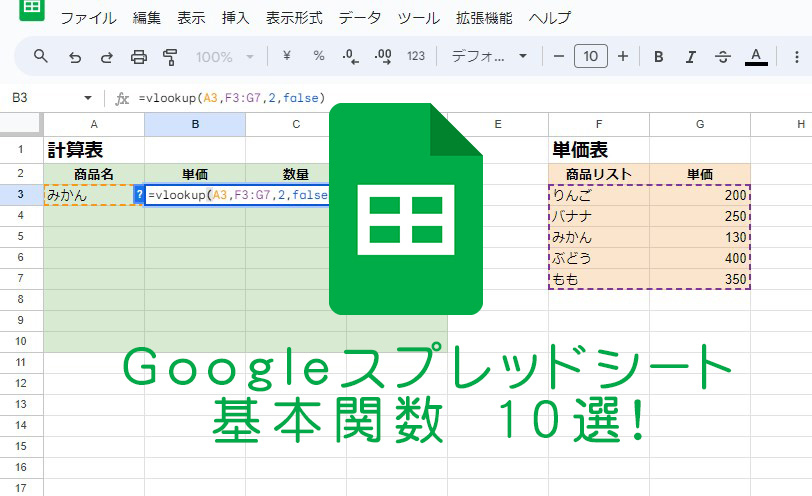Select the 商品名 header cell

pos(94,174)
